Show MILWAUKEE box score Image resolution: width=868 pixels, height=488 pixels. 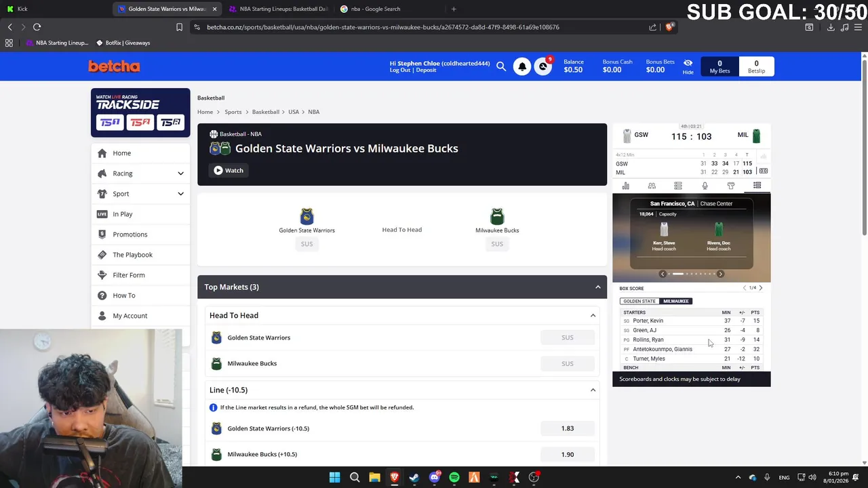pyautogui.click(x=676, y=301)
